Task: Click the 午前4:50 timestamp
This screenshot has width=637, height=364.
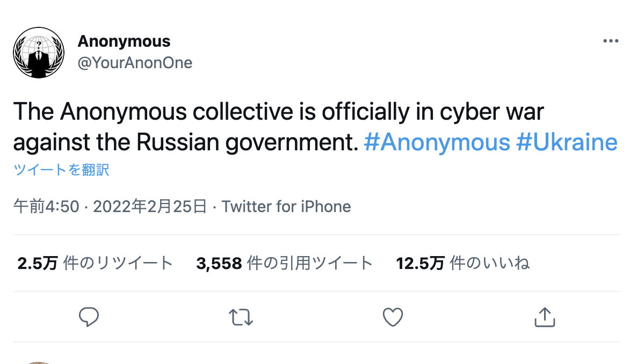Action: (x=46, y=207)
